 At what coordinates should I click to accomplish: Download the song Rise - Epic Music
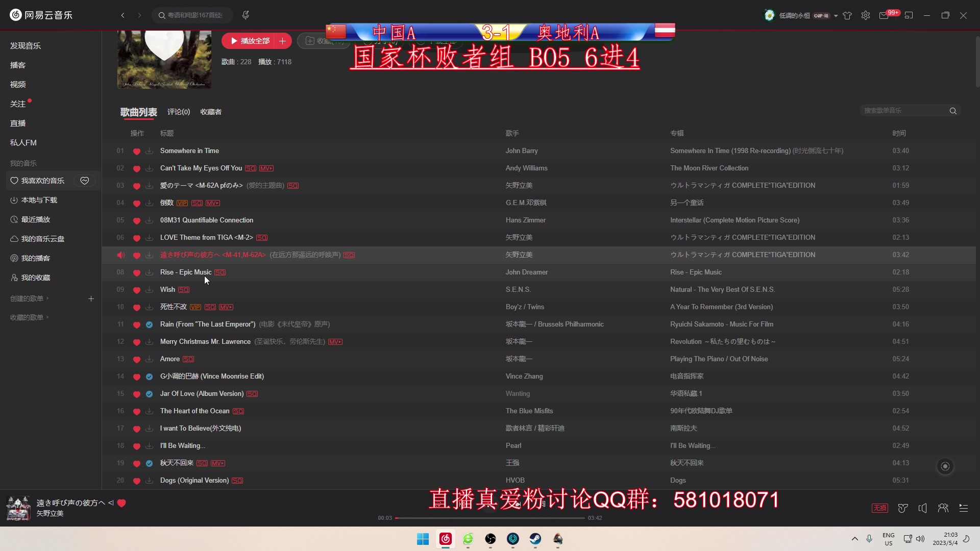[149, 272]
